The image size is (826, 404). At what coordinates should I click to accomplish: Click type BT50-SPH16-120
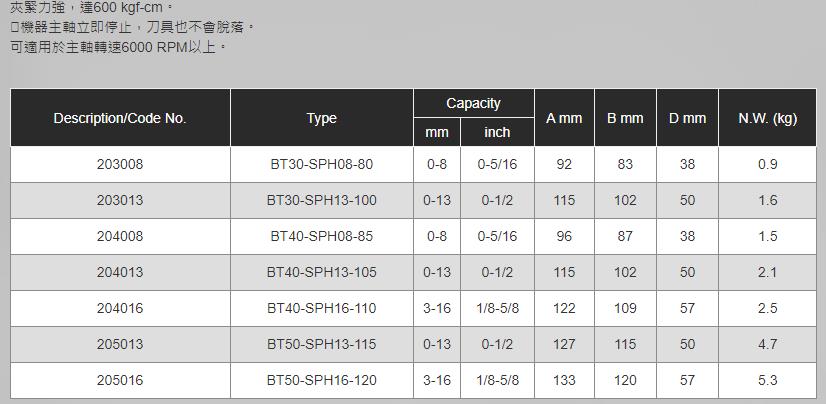point(322,380)
